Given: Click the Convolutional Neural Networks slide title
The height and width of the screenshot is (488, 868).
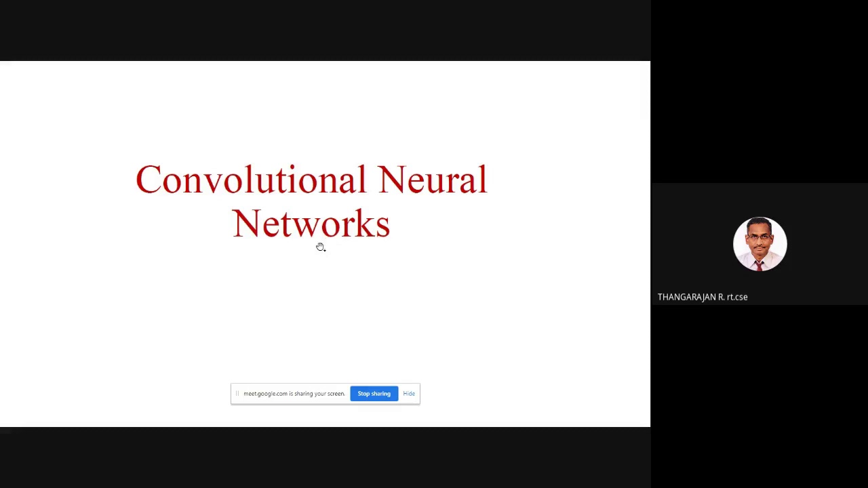Looking at the screenshot, I should pyautogui.click(x=311, y=201).
